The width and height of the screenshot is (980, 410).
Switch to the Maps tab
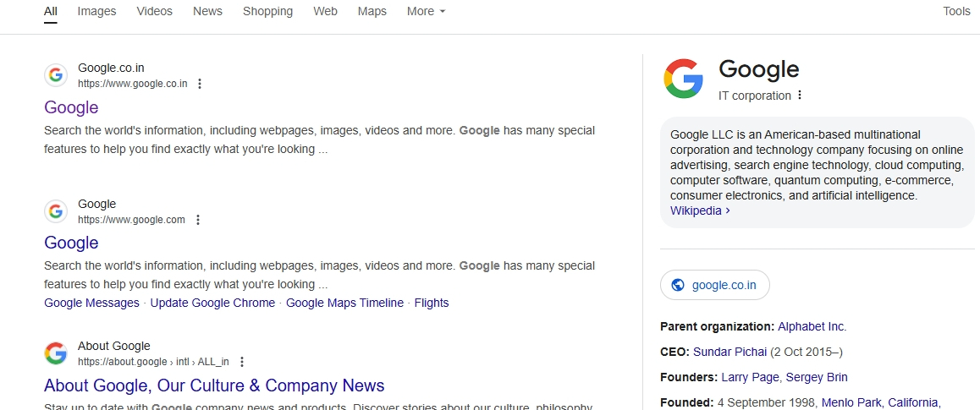coord(372,11)
